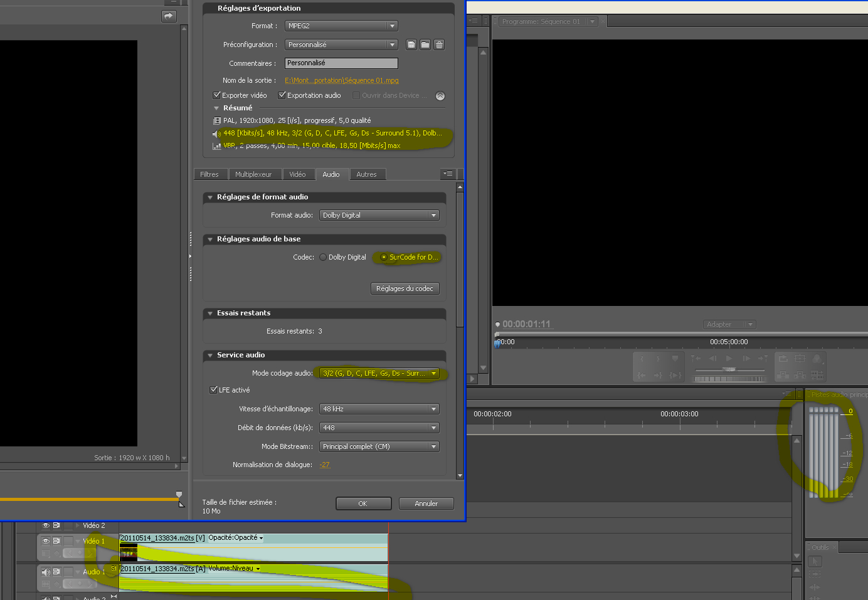The image size is (868, 600).
Task: Click step forward one frame in Programme monitor
Action: click(746, 359)
